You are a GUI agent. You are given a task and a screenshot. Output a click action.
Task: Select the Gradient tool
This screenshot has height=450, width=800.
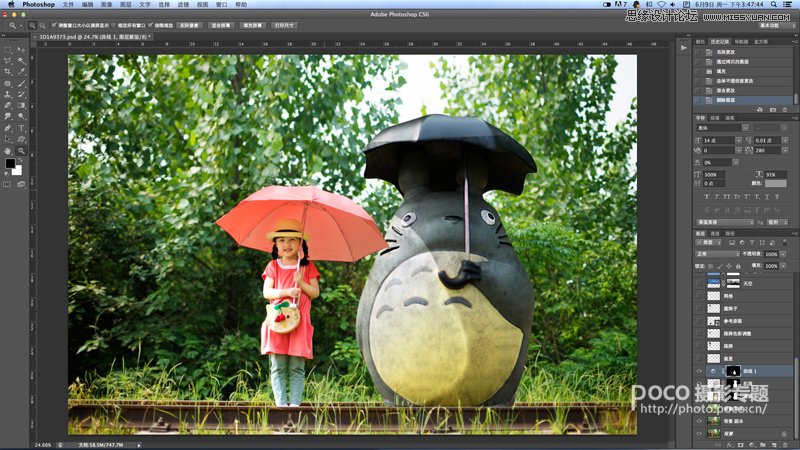(21, 106)
